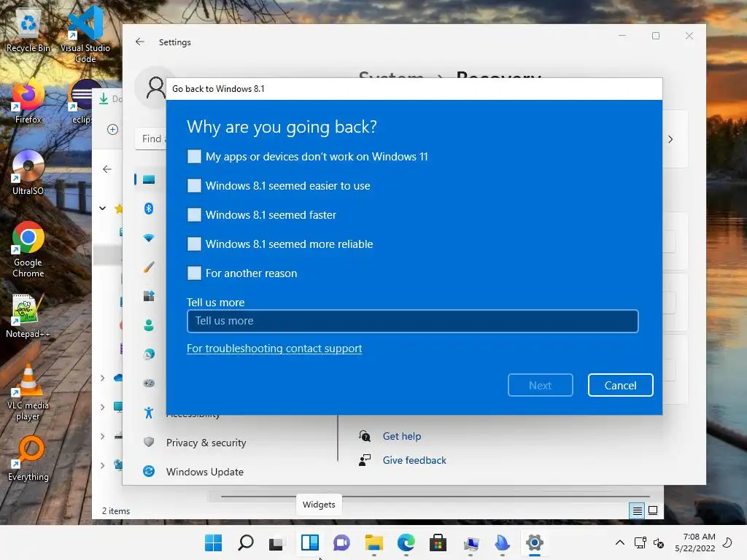The width and height of the screenshot is (747, 560).
Task: Click the Get help link
Action: (x=402, y=436)
